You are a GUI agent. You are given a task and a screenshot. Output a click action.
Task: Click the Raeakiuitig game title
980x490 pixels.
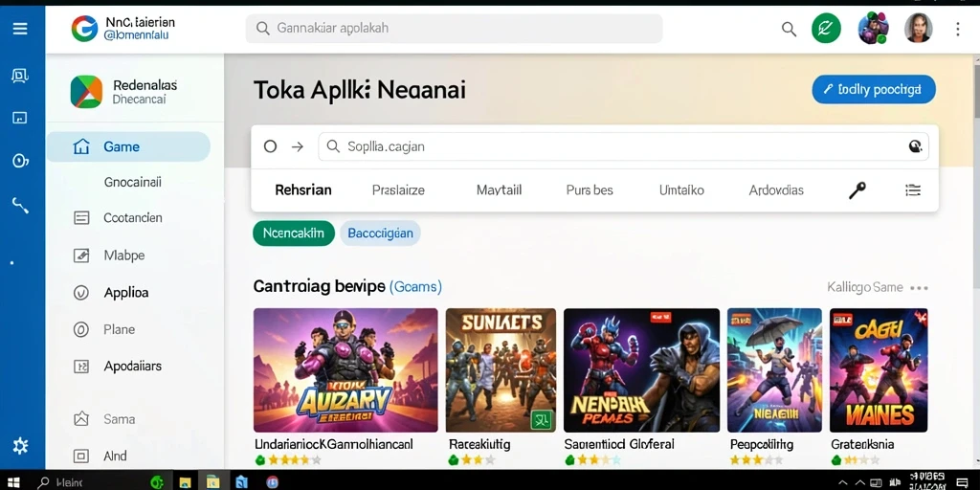[x=479, y=444]
